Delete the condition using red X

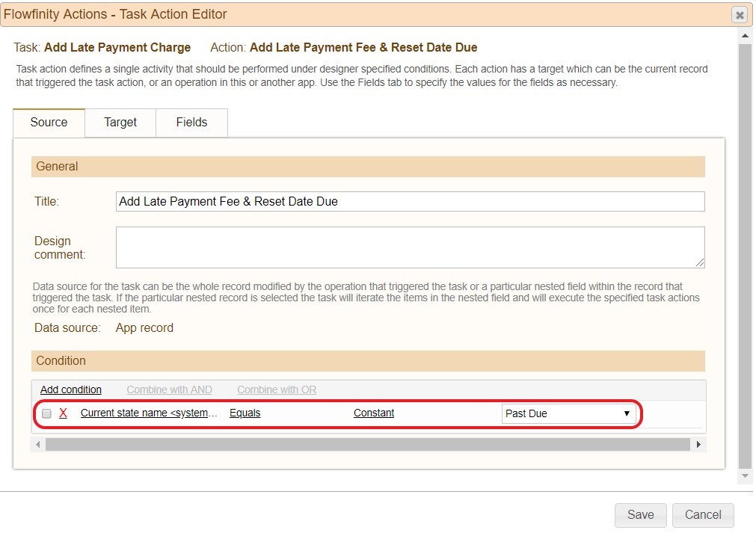63,413
